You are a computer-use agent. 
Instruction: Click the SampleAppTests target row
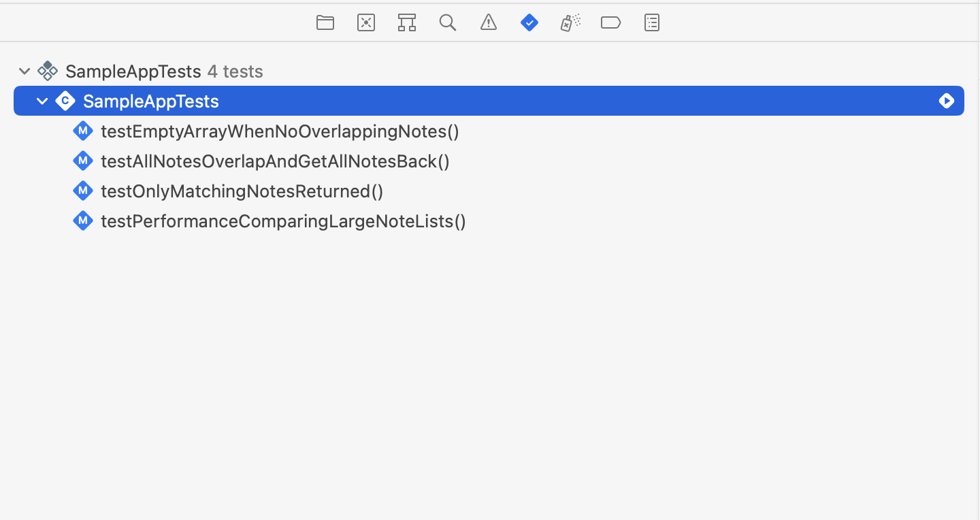(x=489, y=71)
